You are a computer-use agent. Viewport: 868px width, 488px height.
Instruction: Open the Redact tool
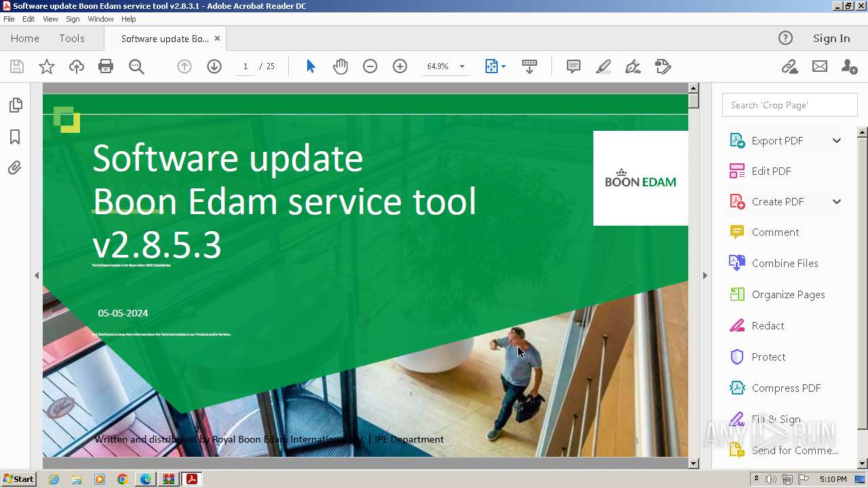[768, 326]
